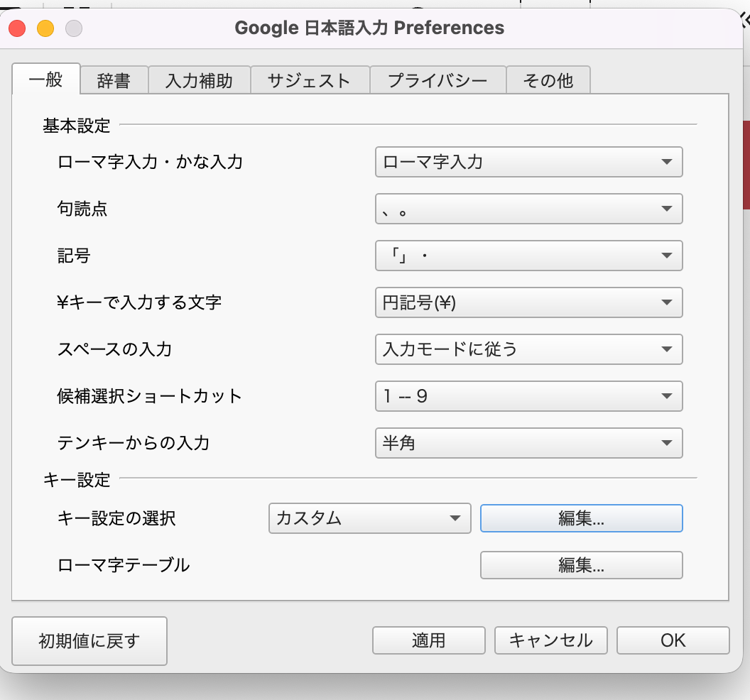
Task: Expand the 句読点 dropdown
Action: [528, 209]
